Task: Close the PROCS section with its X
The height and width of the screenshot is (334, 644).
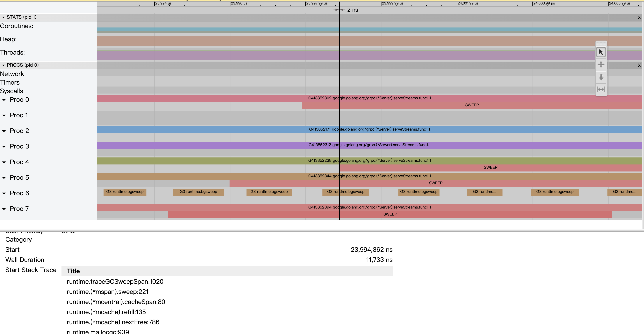Action: pos(639,65)
